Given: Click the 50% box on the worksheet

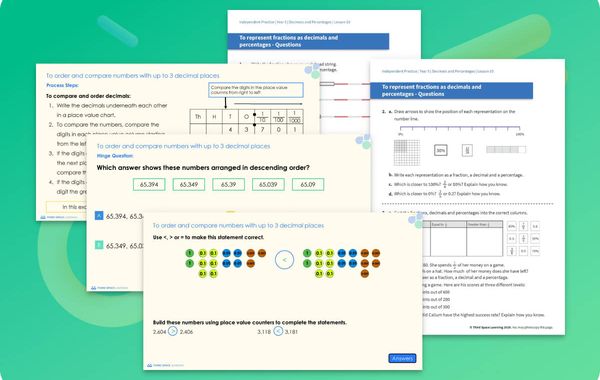Looking at the screenshot, I should point(441,150).
